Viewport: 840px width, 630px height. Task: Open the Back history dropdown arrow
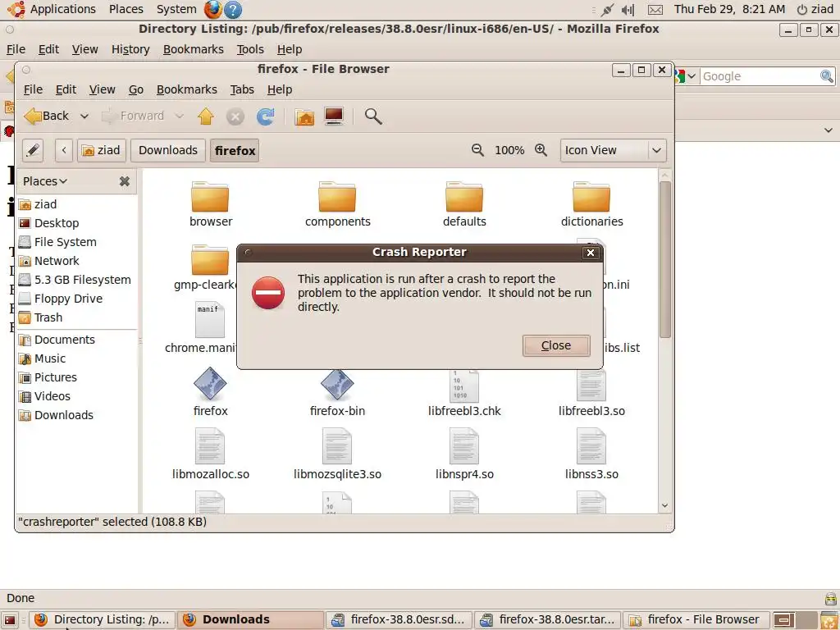(84, 116)
